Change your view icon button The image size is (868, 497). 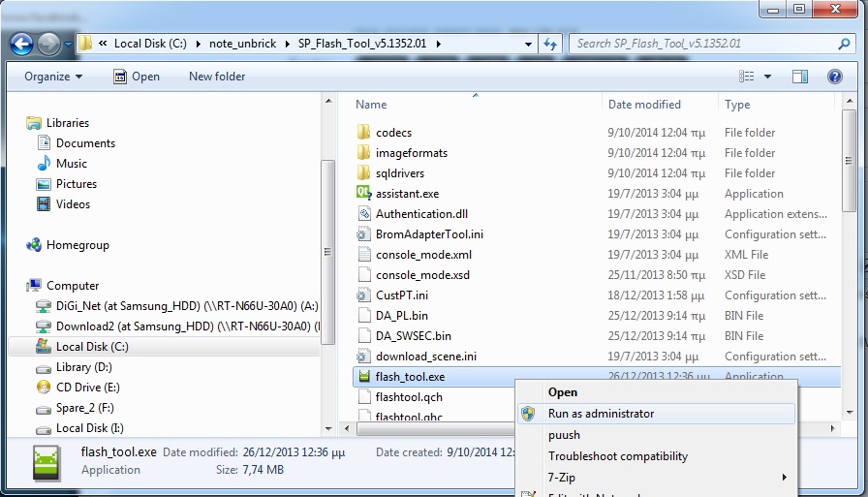[746, 77]
